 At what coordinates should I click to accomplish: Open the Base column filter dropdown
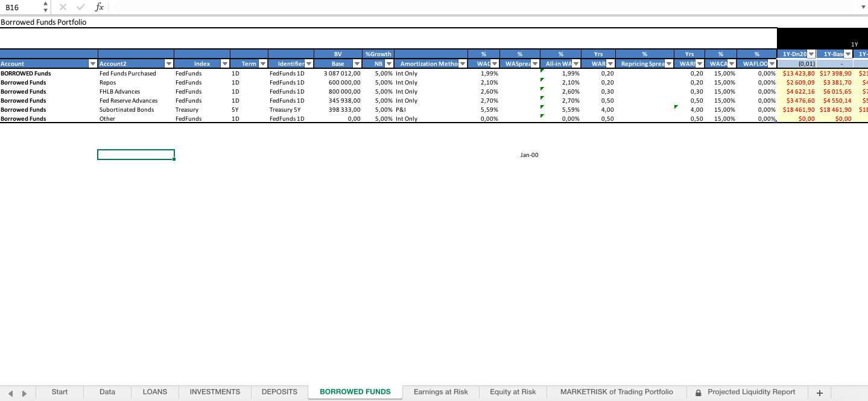click(x=357, y=63)
